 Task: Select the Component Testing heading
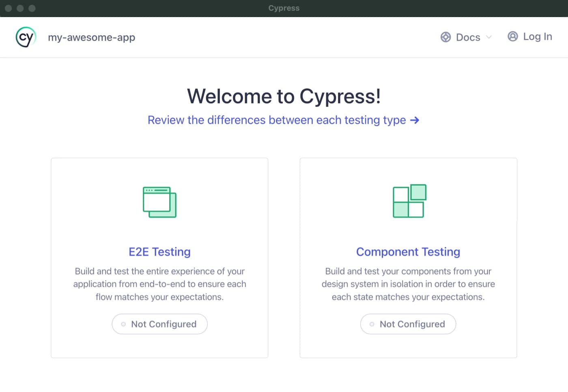[408, 252]
